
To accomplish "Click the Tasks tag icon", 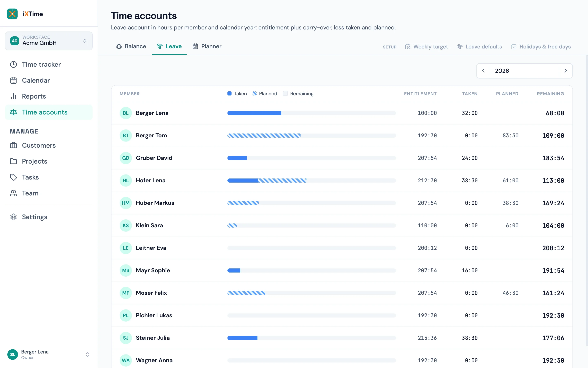I will click(13, 177).
